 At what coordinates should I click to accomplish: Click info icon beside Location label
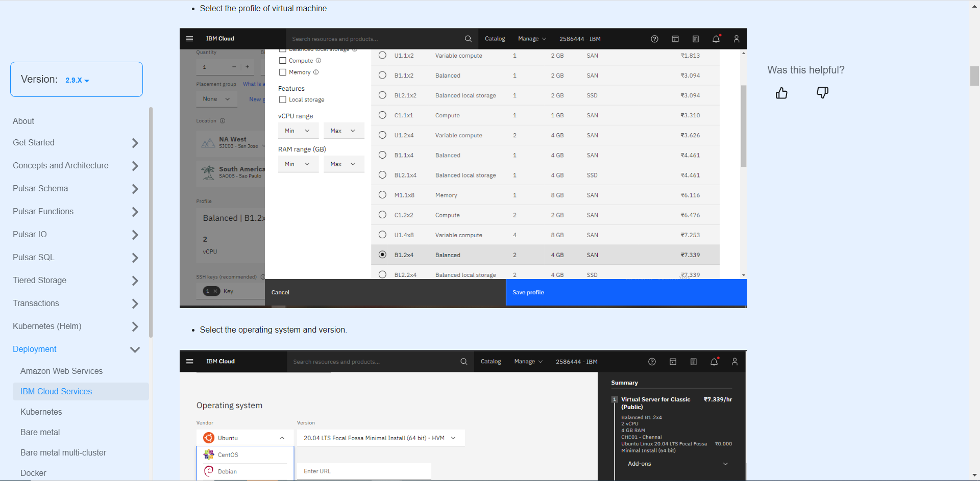(222, 121)
